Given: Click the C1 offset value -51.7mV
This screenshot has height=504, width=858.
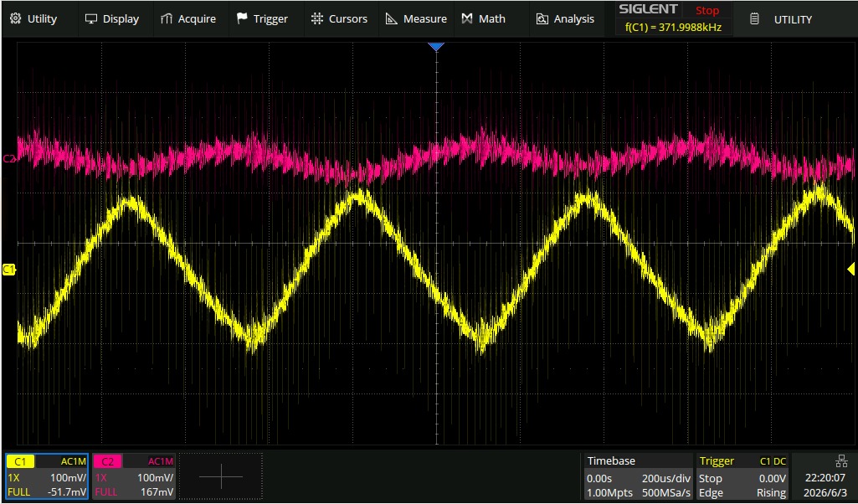Looking at the screenshot, I should click(x=67, y=492).
